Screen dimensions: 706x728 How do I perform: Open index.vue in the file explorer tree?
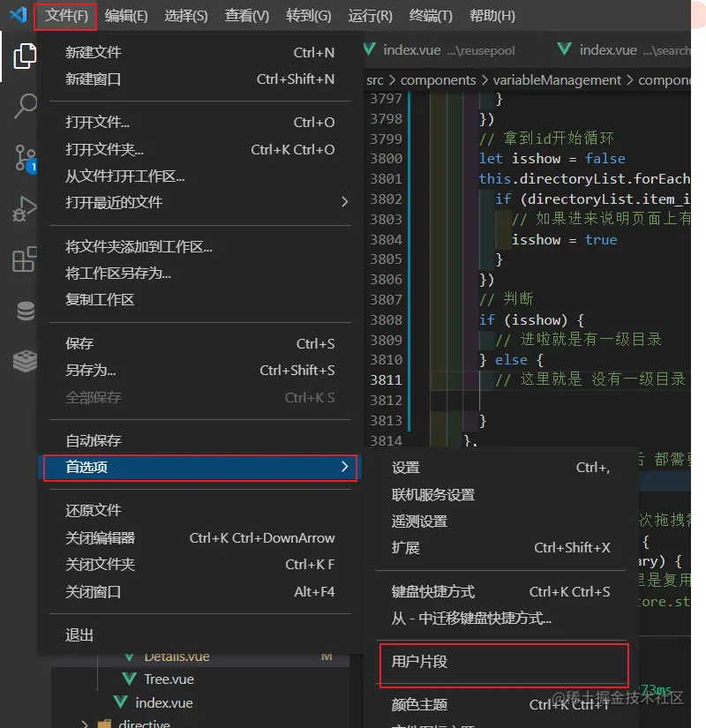(164, 703)
